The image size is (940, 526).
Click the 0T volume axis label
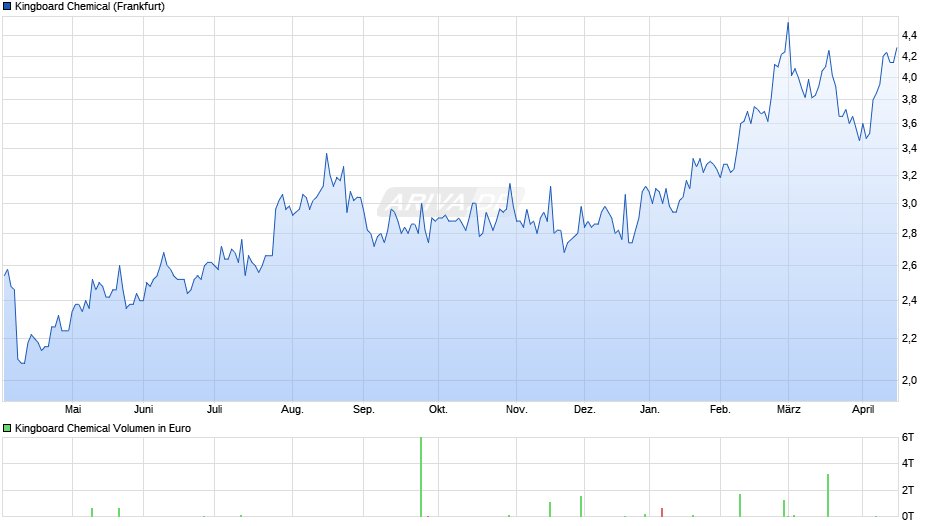point(908,516)
